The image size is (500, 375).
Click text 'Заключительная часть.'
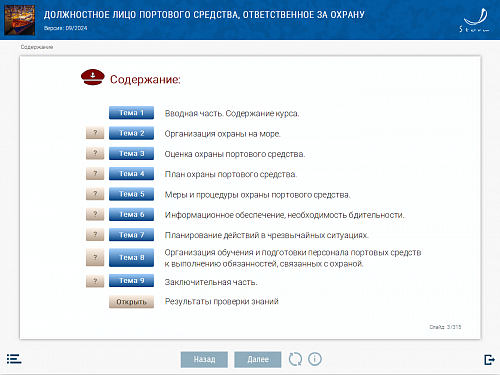click(211, 282)
